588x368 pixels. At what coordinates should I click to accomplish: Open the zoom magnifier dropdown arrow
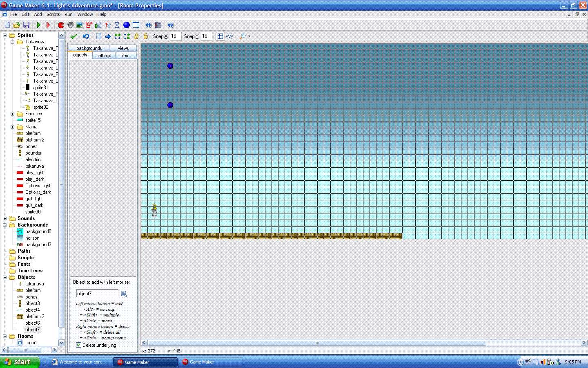[249, 36]
